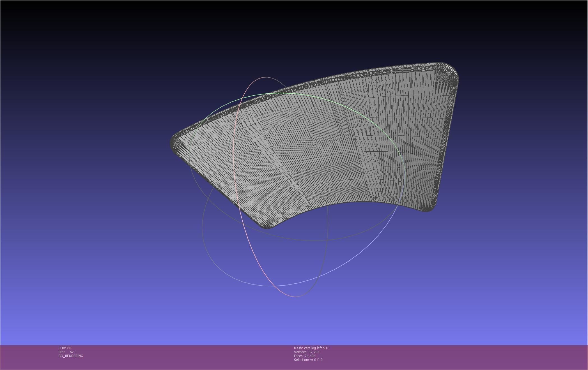Click the Selection: v: 0 f: 0 text
Image resolution: width=588 pixels, height=370 pixels.
coord(308,360)
